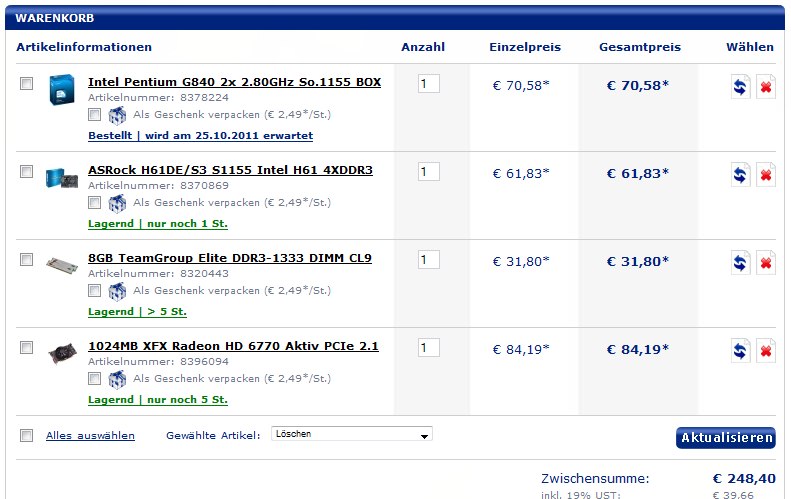Open the 'Gewählte Artikel' Löschen dropdown
This screenshot has width=791, height=499.
pos(352,434)
